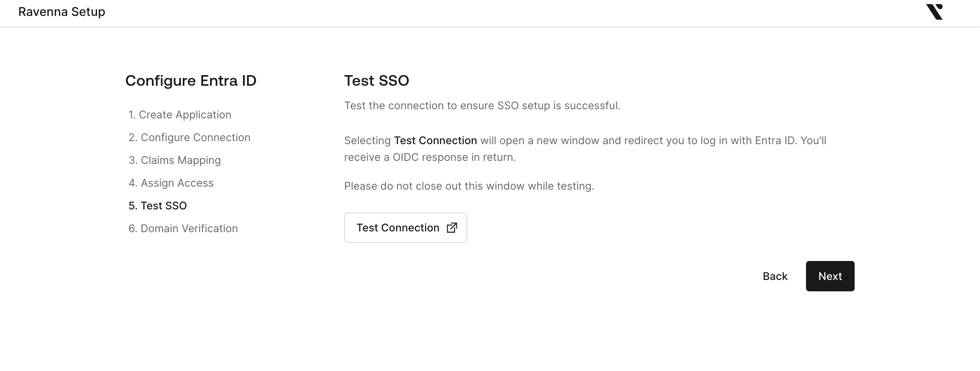
Task: Click the Next button
Action: 830,276
